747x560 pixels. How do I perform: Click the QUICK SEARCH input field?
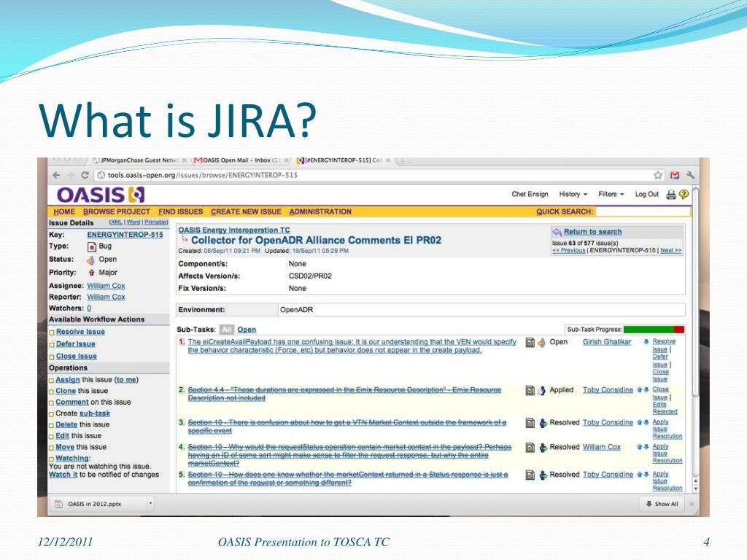click(643, 212)
